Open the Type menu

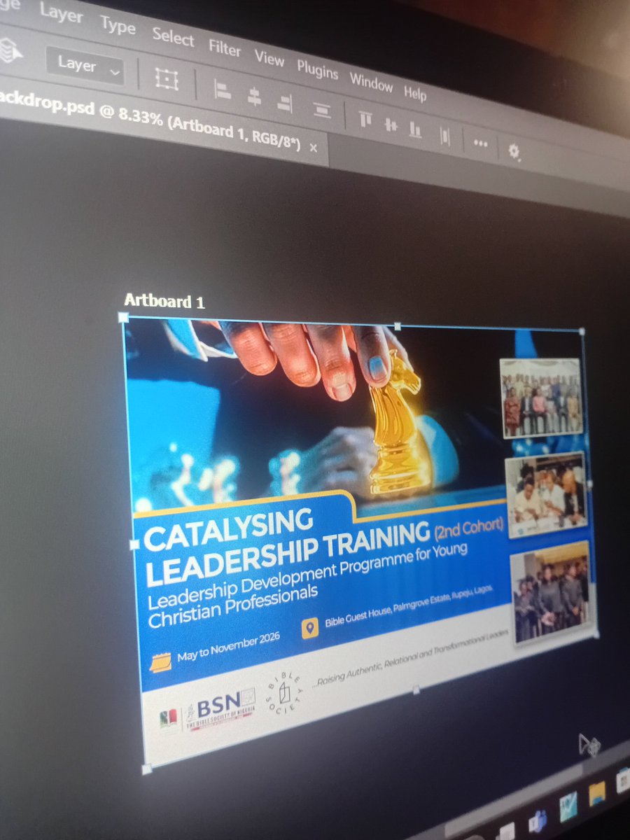tap(118, 27)
